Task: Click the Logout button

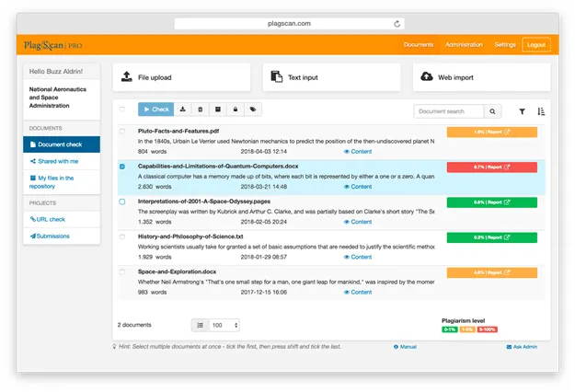Action: [x=535, y=44]
